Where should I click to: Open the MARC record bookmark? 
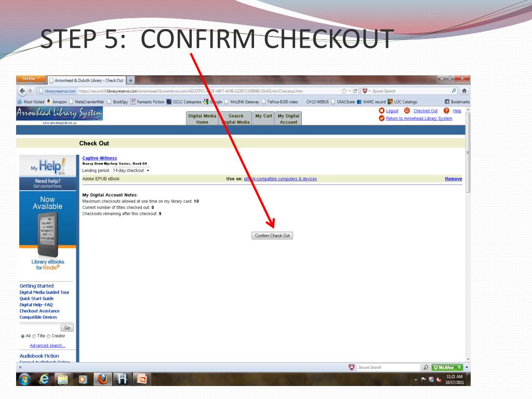371,102
